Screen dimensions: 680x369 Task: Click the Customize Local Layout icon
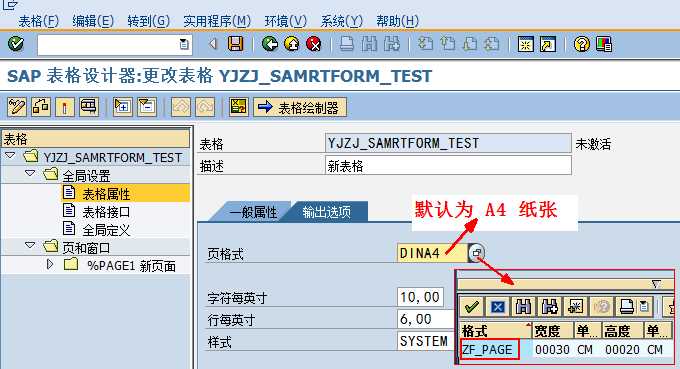(604, 44)
